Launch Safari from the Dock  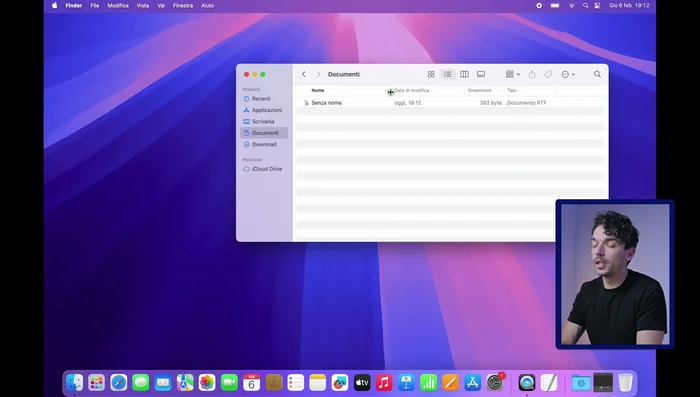(119, 383)
